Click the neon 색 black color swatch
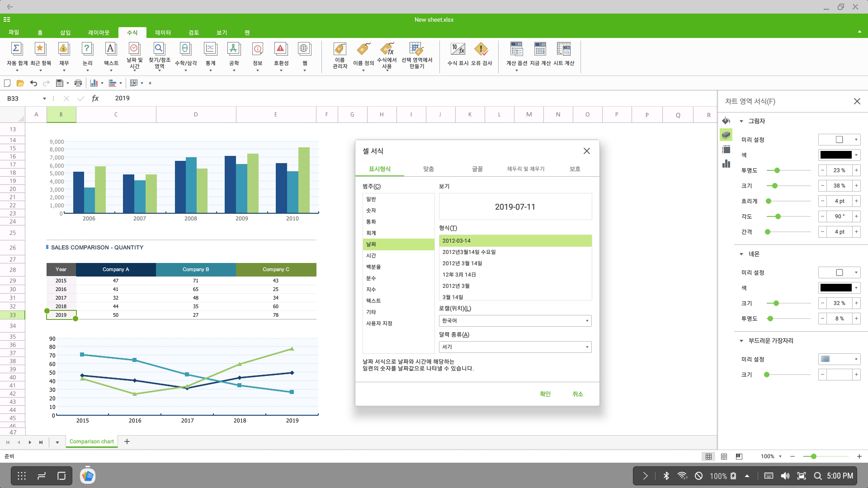The image size is (868, 488). coord(836,288)
